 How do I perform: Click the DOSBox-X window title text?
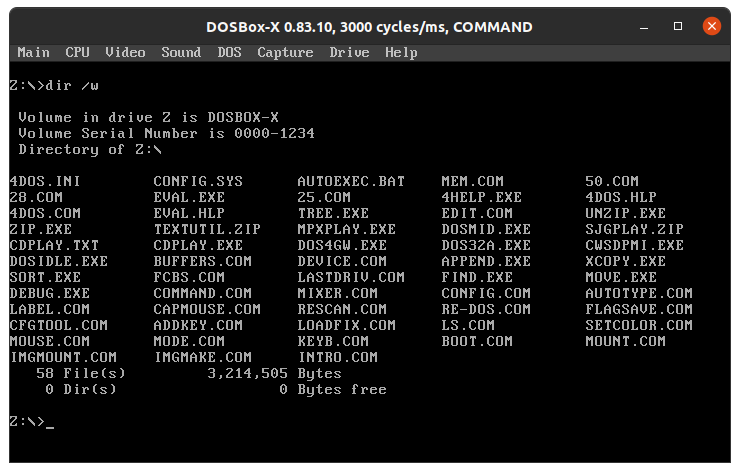tap(369, 27)
